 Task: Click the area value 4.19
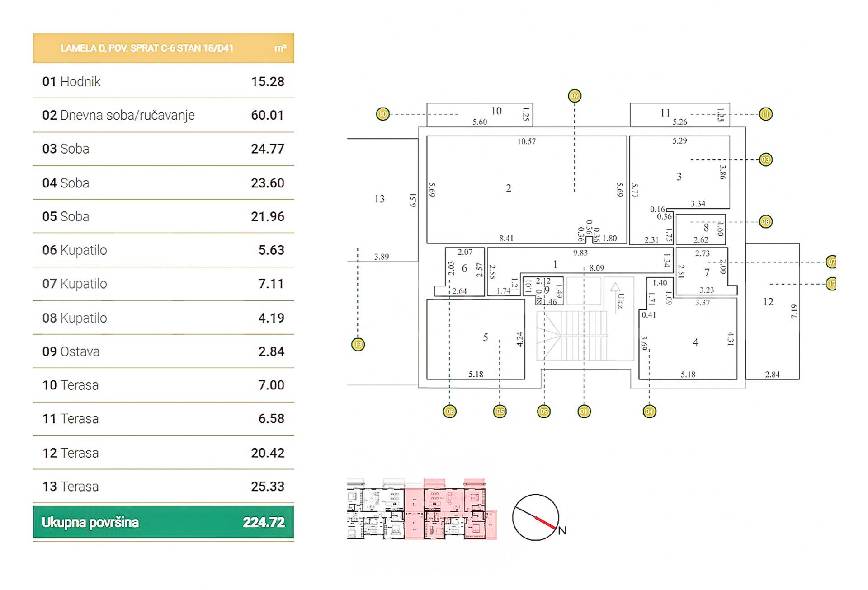271,318
